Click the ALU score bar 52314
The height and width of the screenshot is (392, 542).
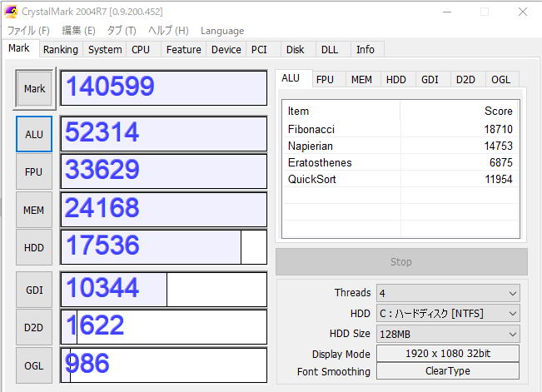point(164,134)
